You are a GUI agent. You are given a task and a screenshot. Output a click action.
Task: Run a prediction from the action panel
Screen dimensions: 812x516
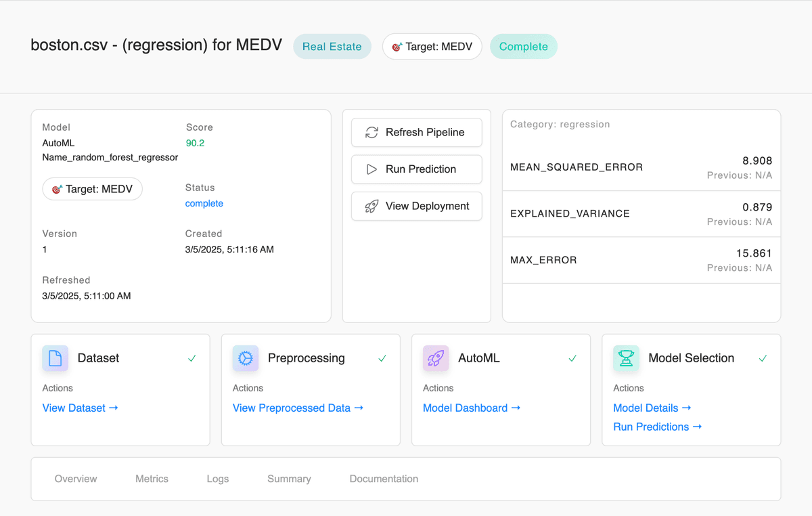coord(417,169)
